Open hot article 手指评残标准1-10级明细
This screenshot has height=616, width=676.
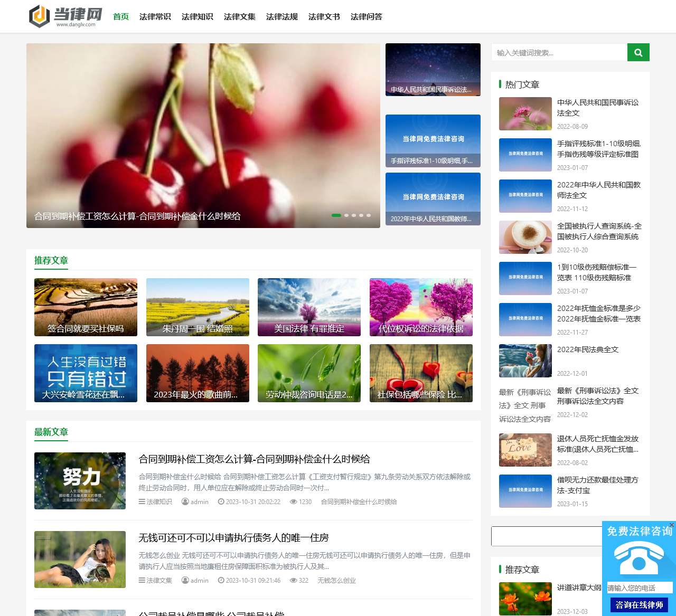click(599, 149)
